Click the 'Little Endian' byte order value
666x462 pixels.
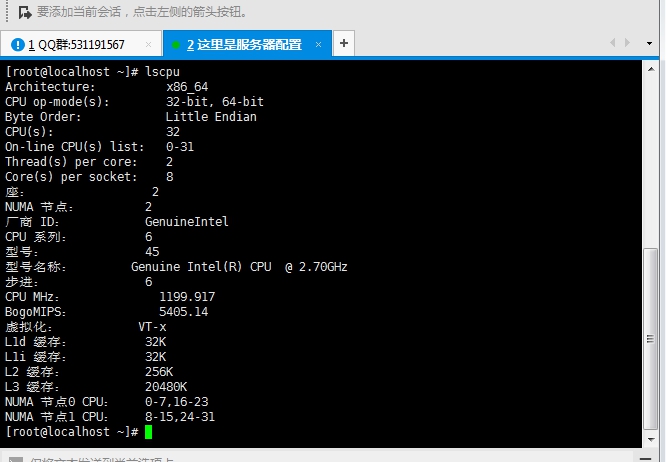[x=211, y=117]
